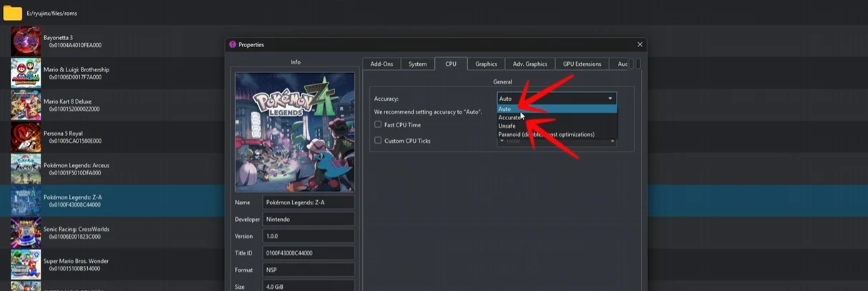Select the Mario & Luigi: Brothership icon

coord(25,73)
